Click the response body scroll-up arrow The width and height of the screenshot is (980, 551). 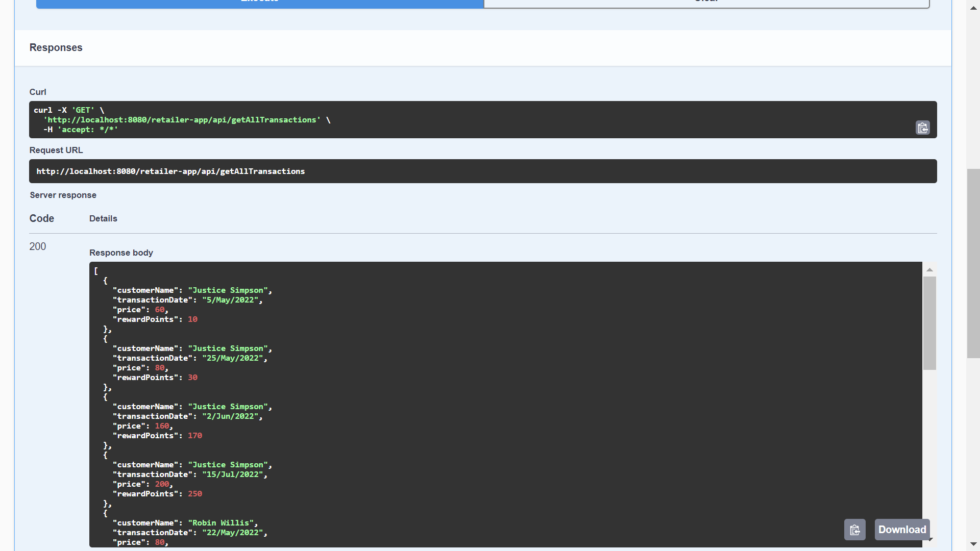(x=929, y=269)
